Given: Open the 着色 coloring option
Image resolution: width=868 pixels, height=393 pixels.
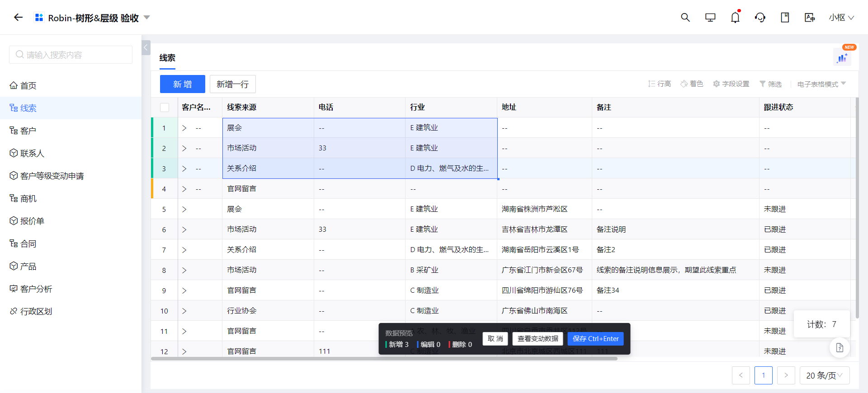Looking at the screenshot, I should 692,84.
